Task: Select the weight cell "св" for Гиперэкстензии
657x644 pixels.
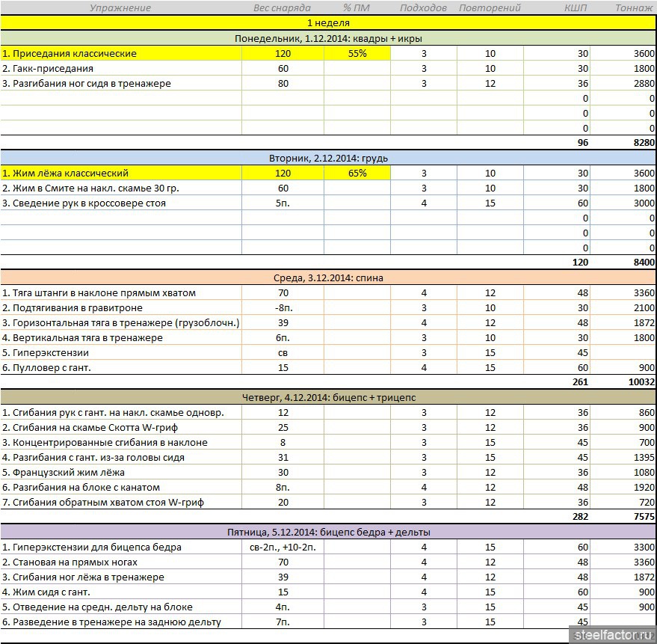Action: pos(283,352)
